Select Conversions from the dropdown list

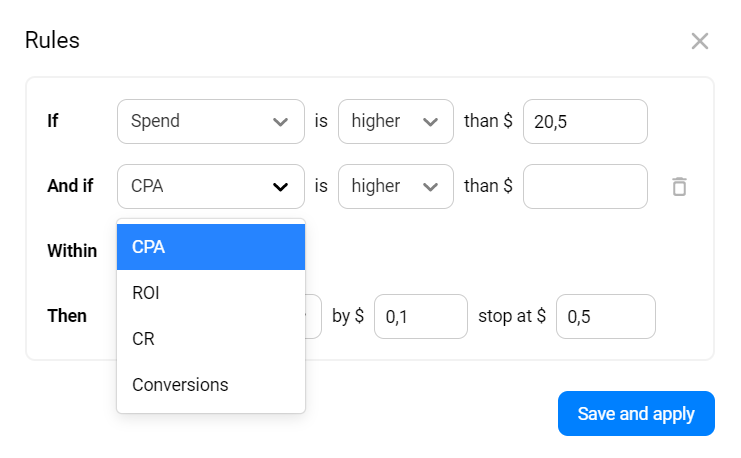(210, 385)
